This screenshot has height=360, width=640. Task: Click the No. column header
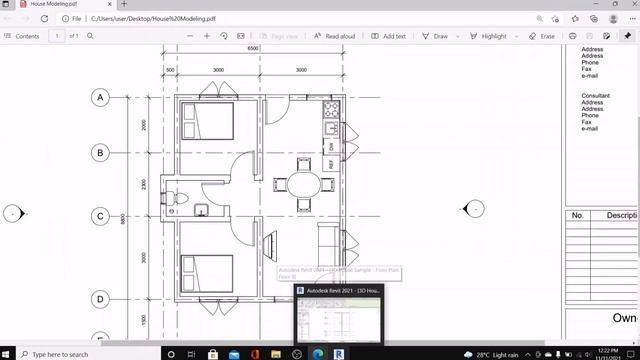click(x=577, y=215)
